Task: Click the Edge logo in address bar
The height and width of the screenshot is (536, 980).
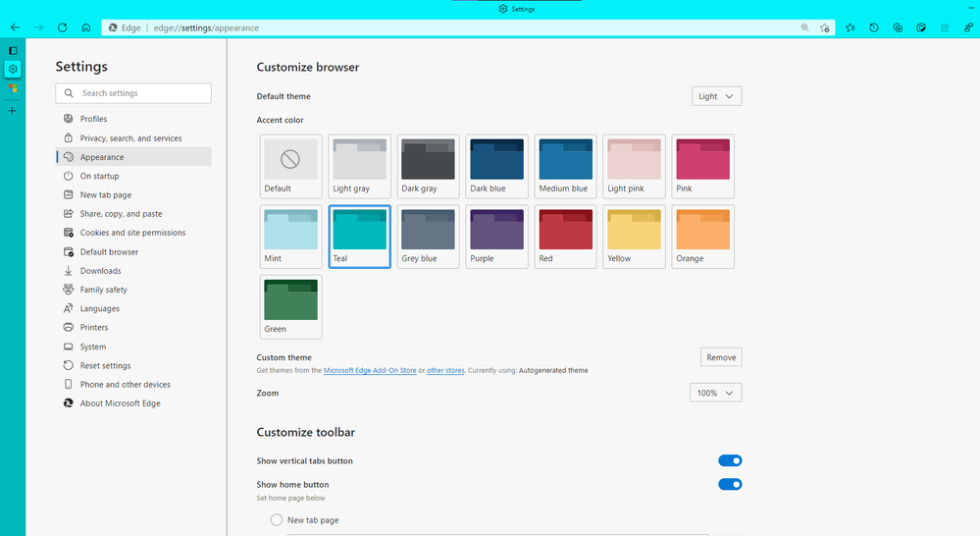Action: pyautogui.click(x=113, y=27)
